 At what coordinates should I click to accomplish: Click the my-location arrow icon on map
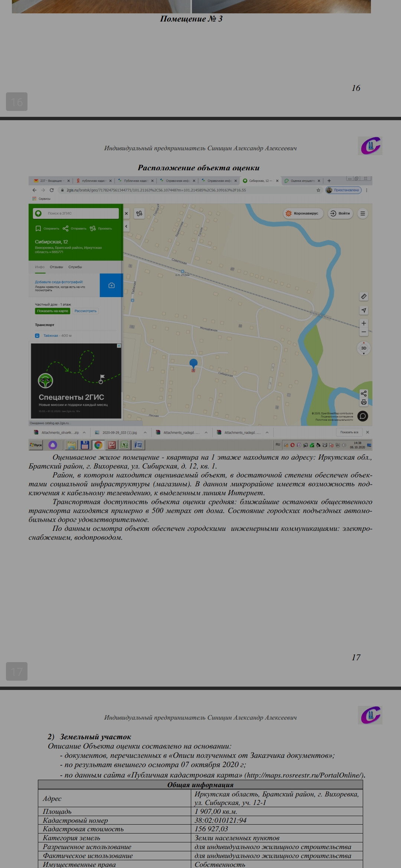tap(364, 310)
